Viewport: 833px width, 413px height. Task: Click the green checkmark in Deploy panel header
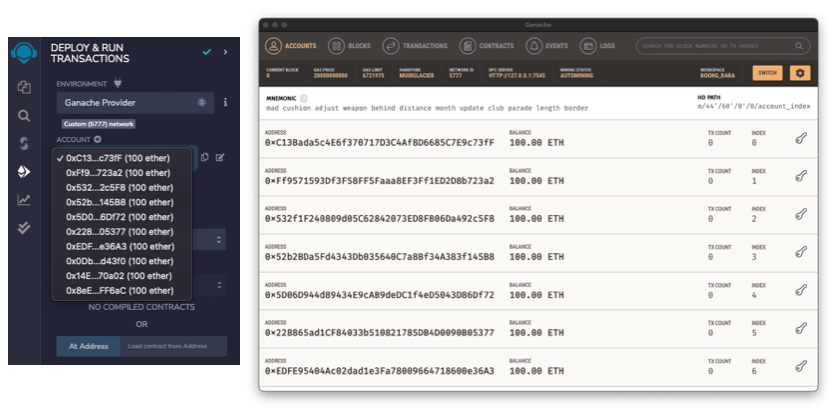[x=207, y=52]
